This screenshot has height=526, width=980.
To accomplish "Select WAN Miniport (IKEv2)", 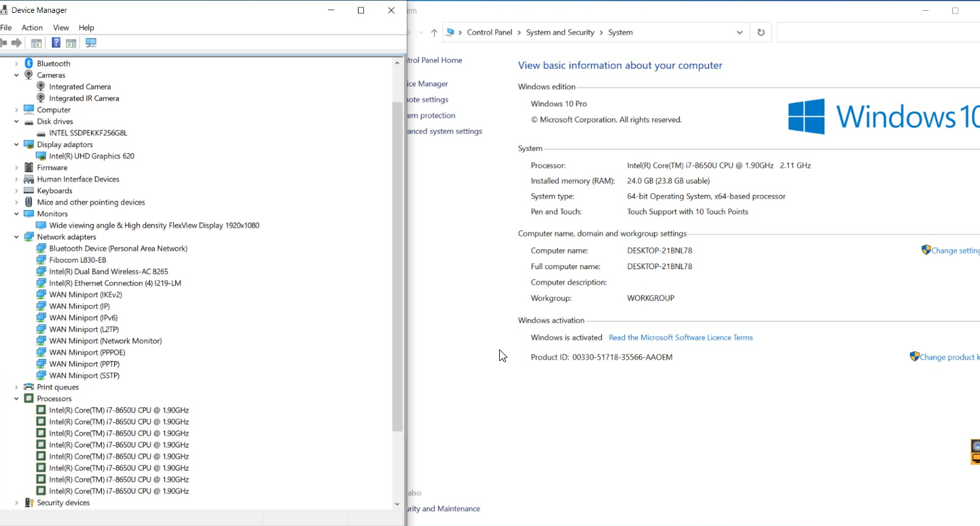I will pyautogui.click(x=85, y=294).
